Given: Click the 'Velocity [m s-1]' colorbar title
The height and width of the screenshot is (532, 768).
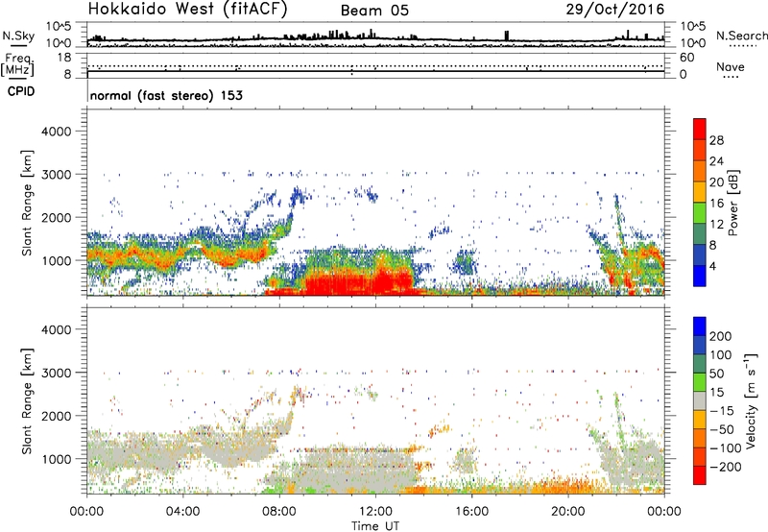Looking at the screenshot, I should tap(750, 400).
